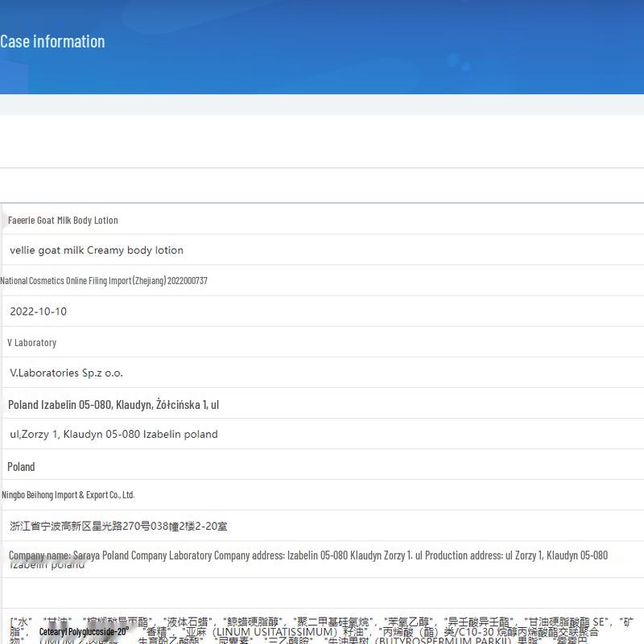
Task: Select the V Laboratory label
Action: tap(32, 342)
